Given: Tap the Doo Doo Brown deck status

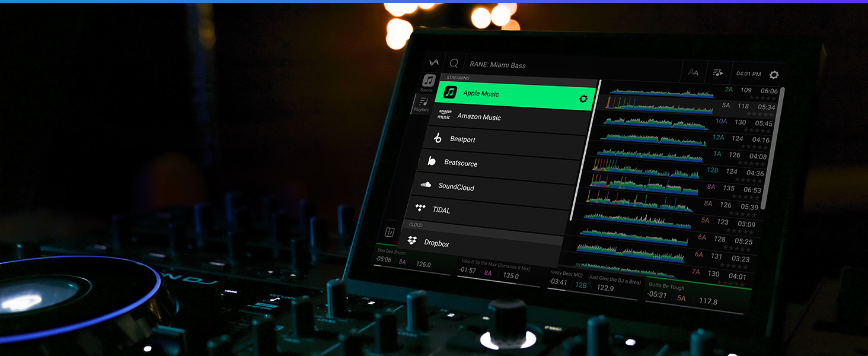Looking at the screenshot, I should tap(413, 259).
